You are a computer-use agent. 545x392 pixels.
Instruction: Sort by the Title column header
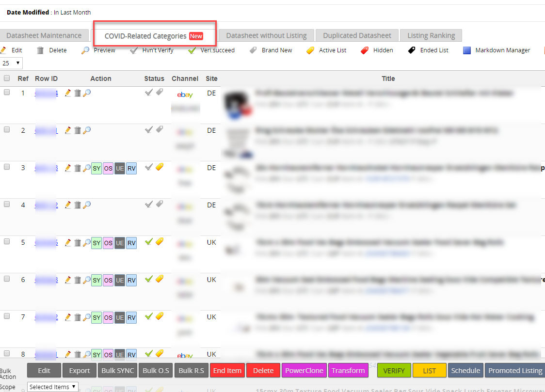[388, 78]
